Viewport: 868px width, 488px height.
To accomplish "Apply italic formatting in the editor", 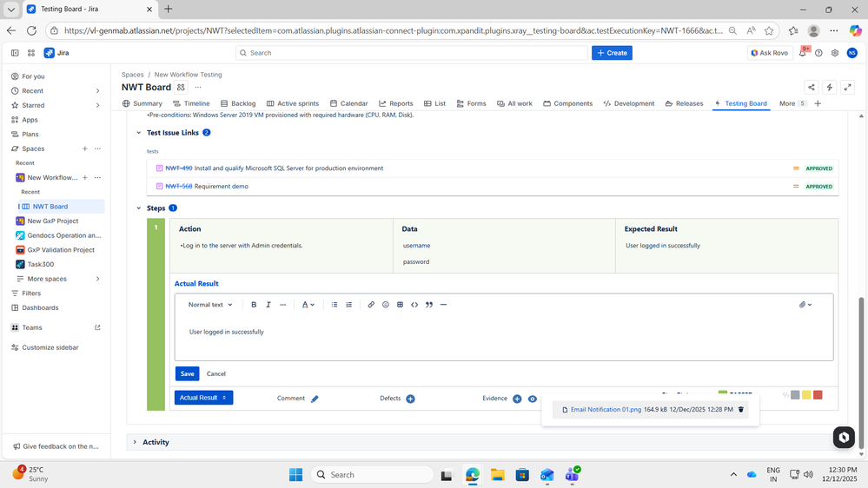I will point(268,305).
